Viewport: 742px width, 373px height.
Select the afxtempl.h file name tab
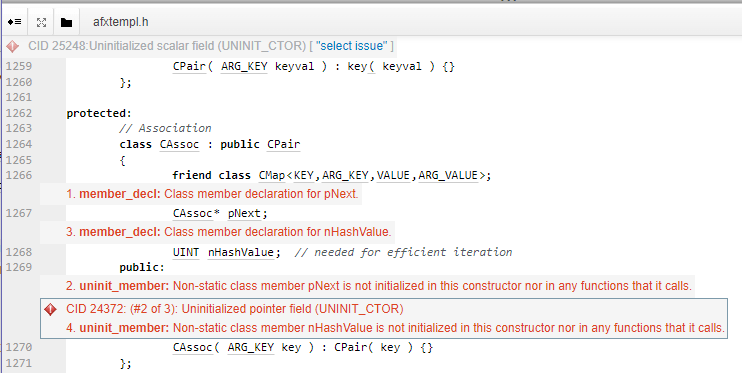pyautogui.click(x=122, y=22)
